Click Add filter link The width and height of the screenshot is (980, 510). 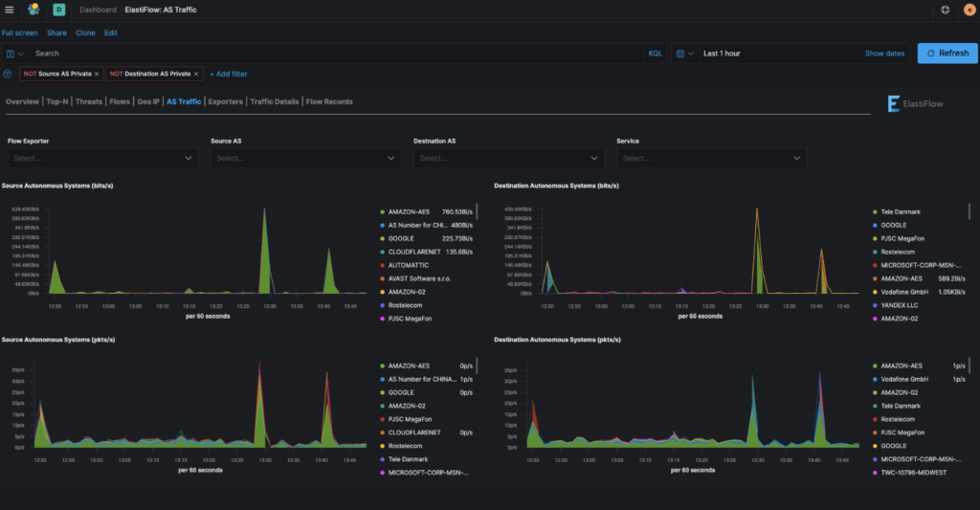pyautogui.click(x=228, y=74)
